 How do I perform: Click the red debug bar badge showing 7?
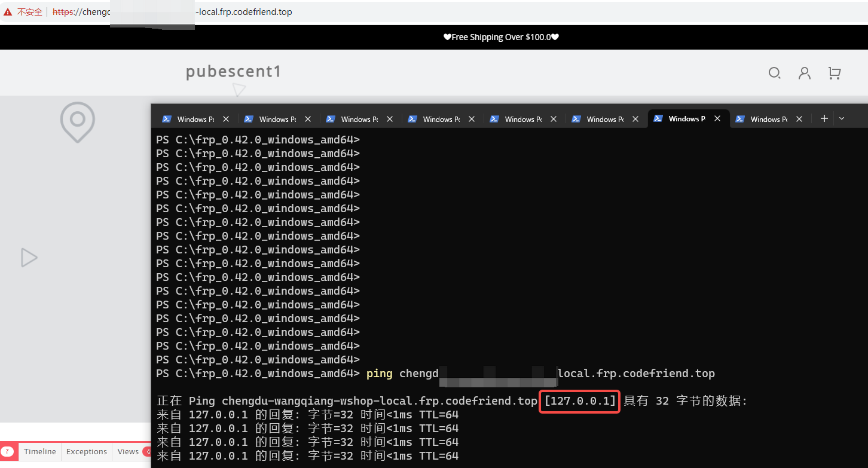[x=7, y=452]
